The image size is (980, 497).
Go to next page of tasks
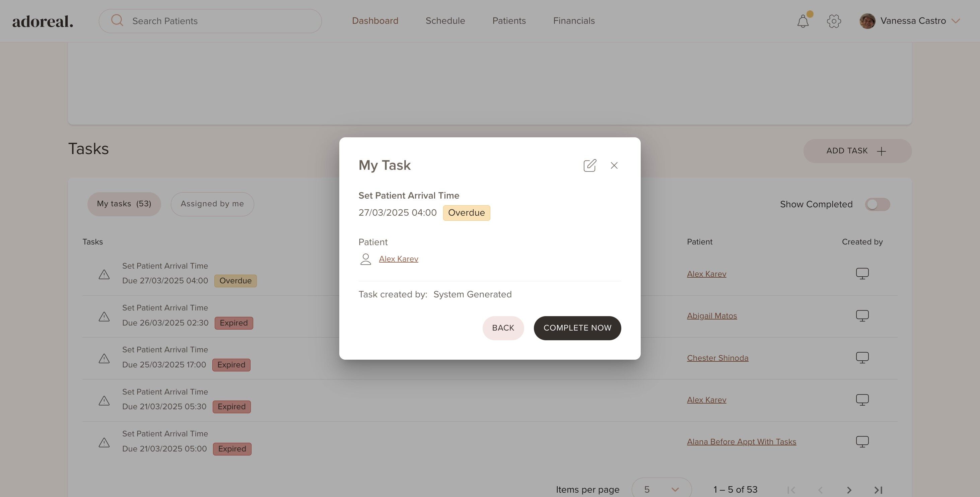tap(849, 490)
